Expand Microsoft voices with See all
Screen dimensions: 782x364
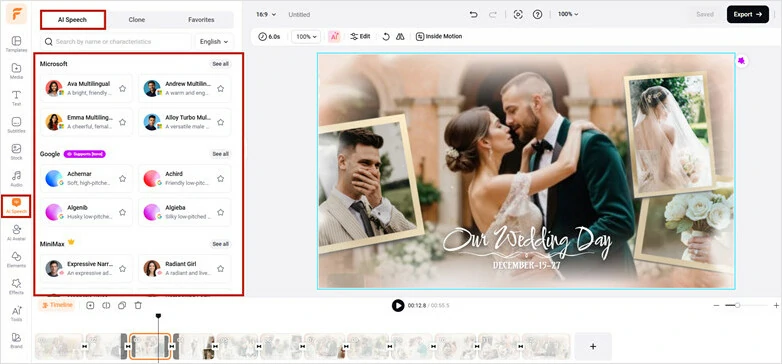tap(220, 64)
